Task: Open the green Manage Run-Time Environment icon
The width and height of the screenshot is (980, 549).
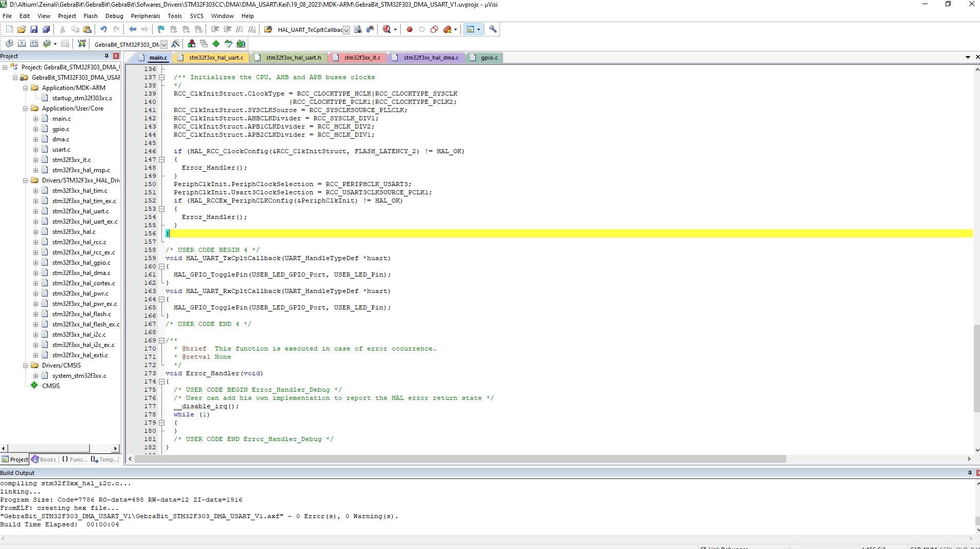Action: pos(216,44)
